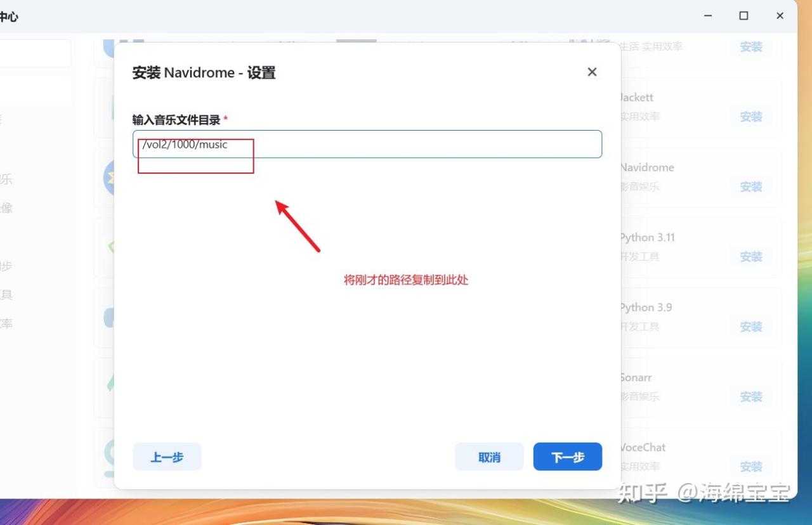Select the Python 3.11 app title
The width and height of the screenshot is (812, 525).
click(x=647, y=237)
